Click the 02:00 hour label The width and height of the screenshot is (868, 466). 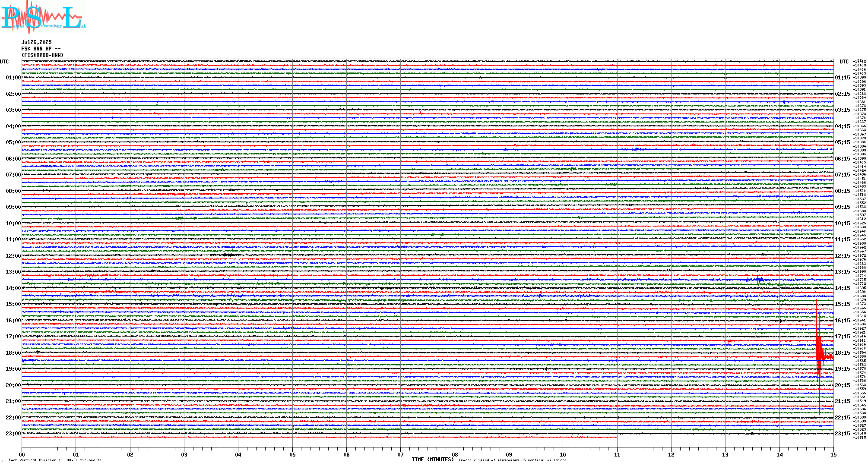(x=13, y=94)
